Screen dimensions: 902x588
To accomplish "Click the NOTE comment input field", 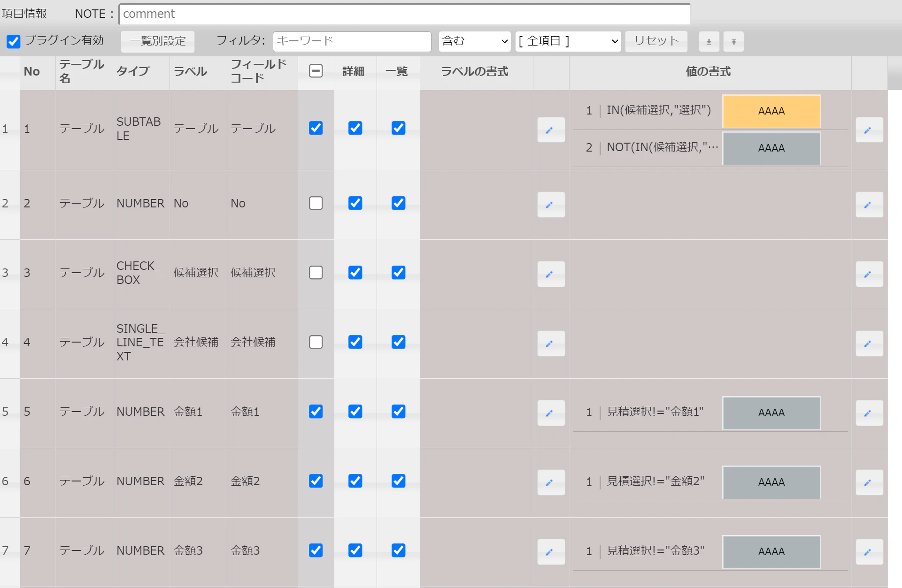I will [404, 14].
